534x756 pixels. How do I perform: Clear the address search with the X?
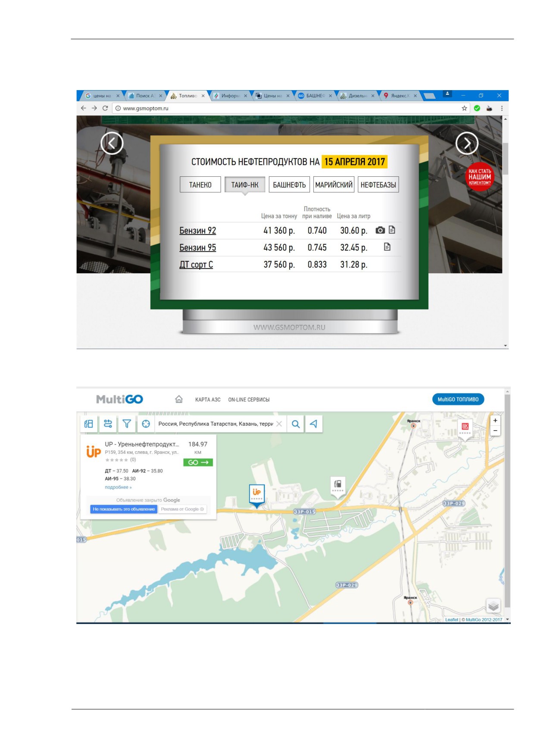point(279,424)
